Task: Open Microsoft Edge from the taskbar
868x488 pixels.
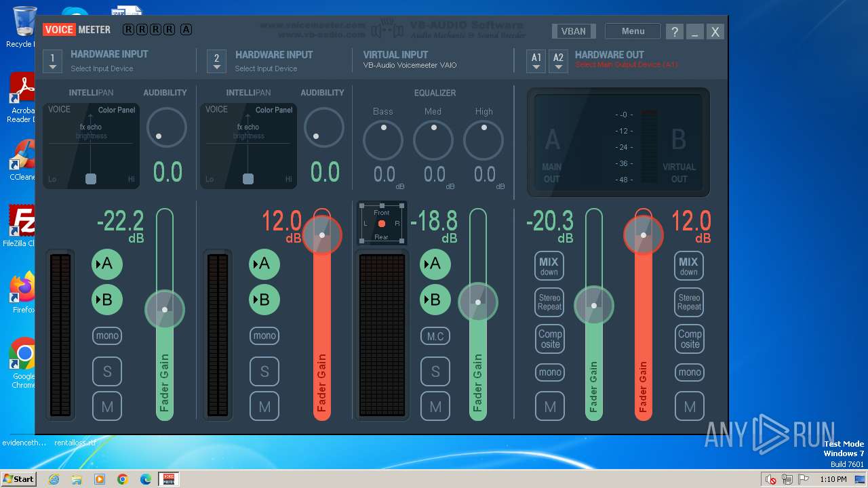Action: 146,479
